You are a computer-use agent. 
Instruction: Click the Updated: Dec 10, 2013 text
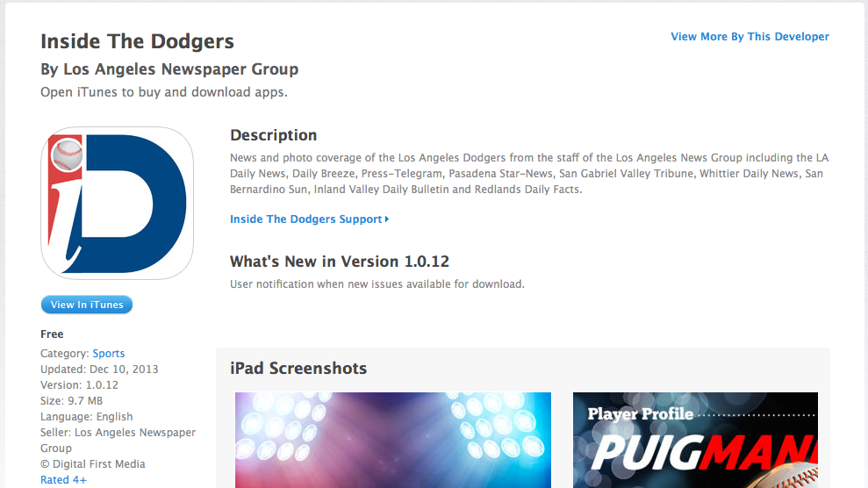click(x=99, y=369)
